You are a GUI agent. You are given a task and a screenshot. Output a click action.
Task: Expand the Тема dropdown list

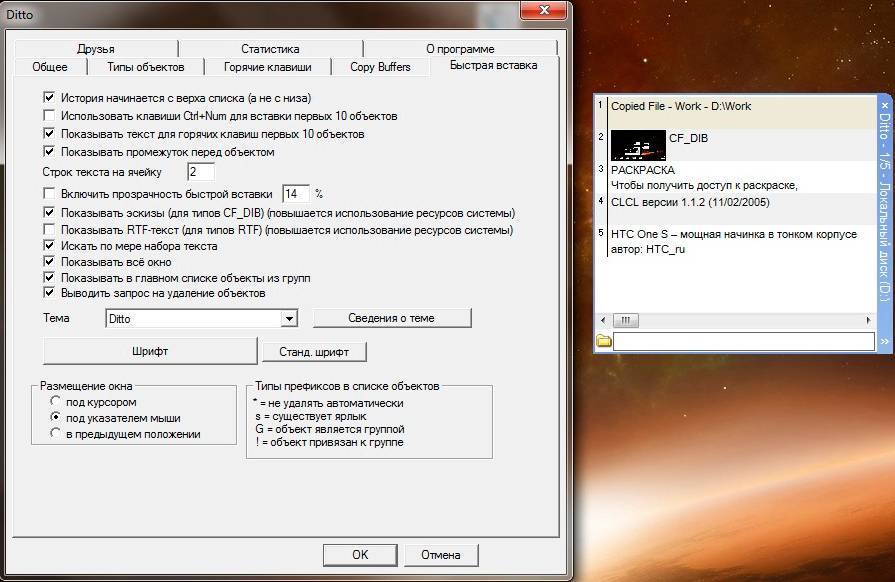(289, 319)
